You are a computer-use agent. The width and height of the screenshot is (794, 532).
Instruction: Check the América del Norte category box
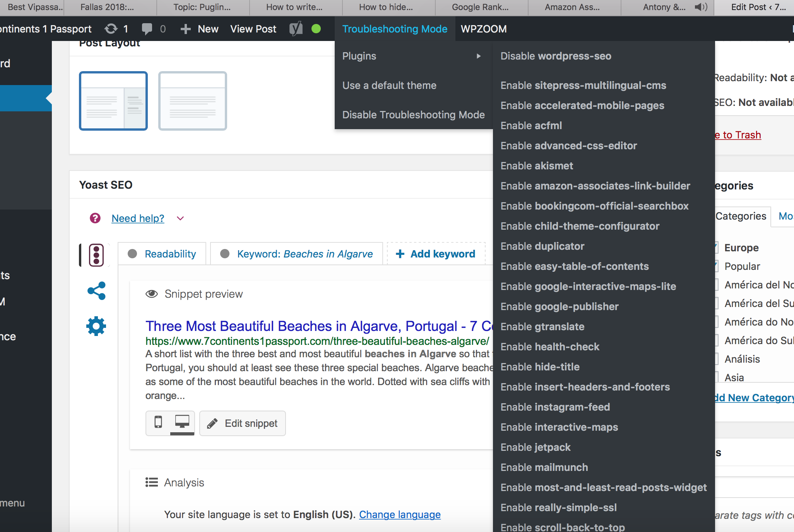coord(717,285)
